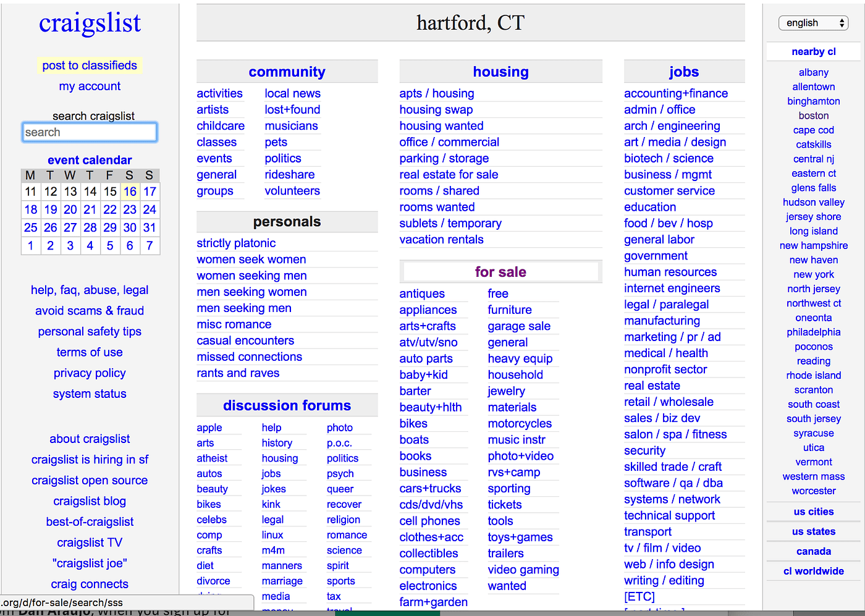Expand the cl worldwide list
Image resolution: width=865 pixels, height=616 pixels.
(x=814, y=571)
